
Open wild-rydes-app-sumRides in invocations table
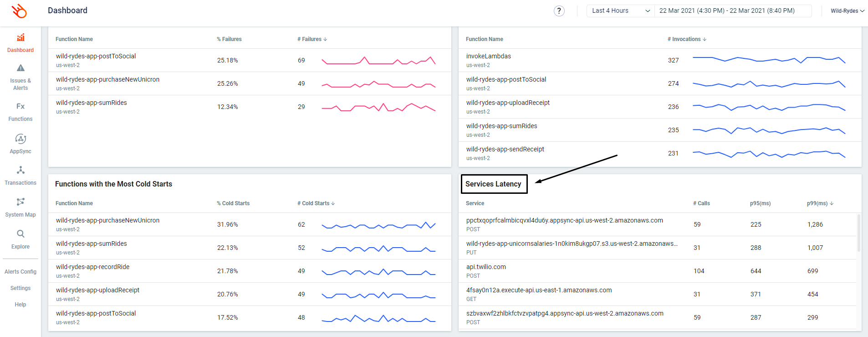point(501,126)
